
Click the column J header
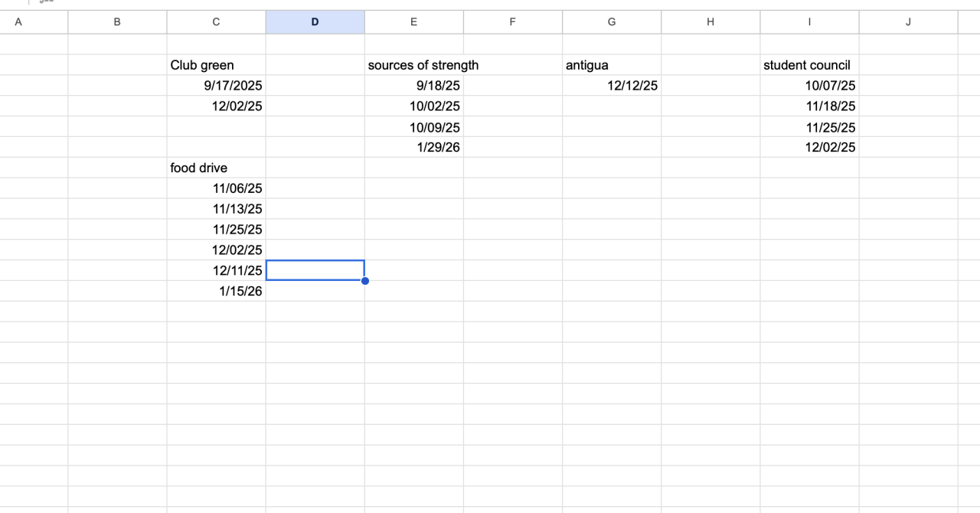point(908,22)
